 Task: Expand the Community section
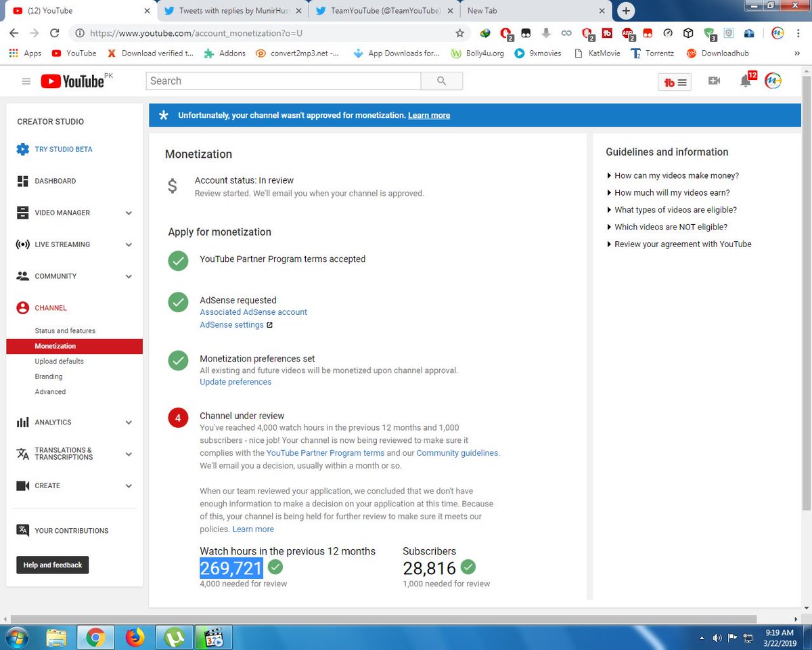pos(129,276)
